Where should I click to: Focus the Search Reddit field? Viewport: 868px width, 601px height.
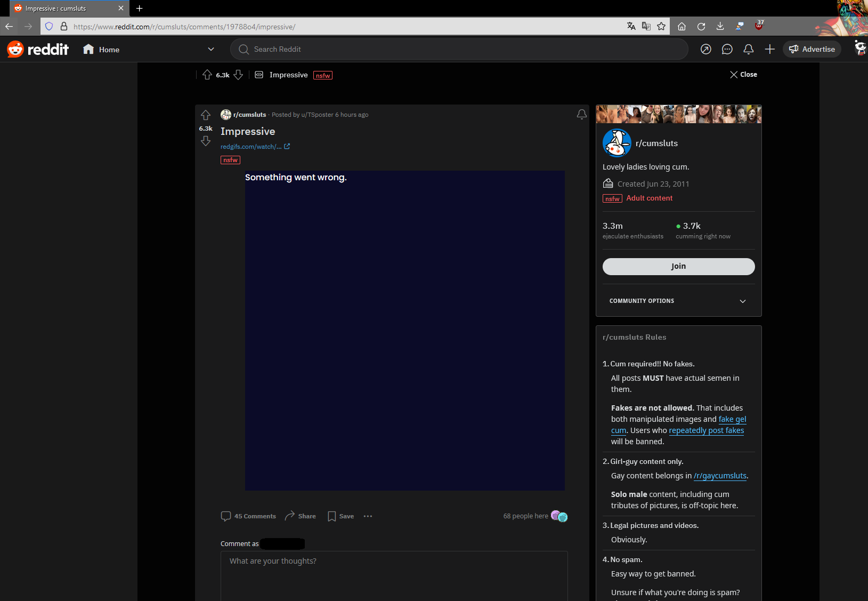458,50
